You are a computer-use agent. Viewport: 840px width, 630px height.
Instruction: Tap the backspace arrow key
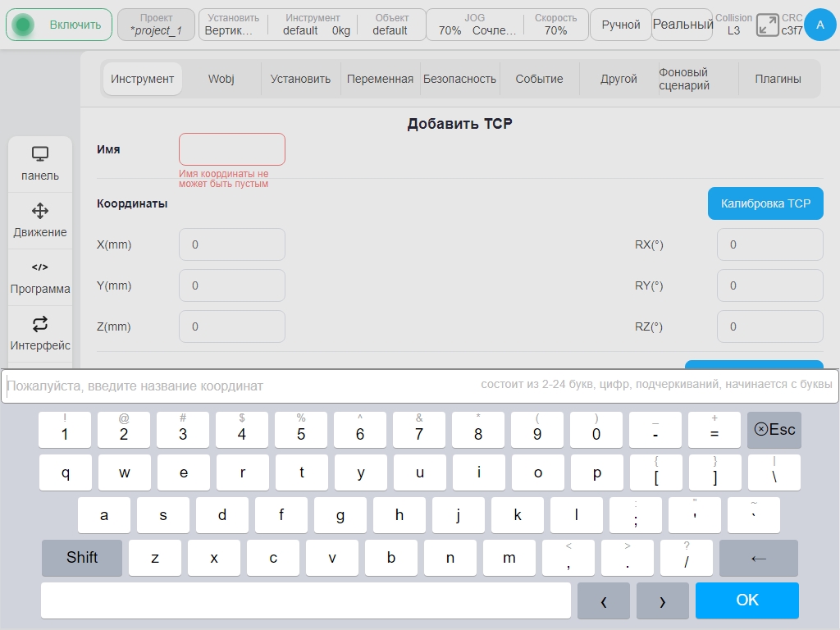pos(759,558)
